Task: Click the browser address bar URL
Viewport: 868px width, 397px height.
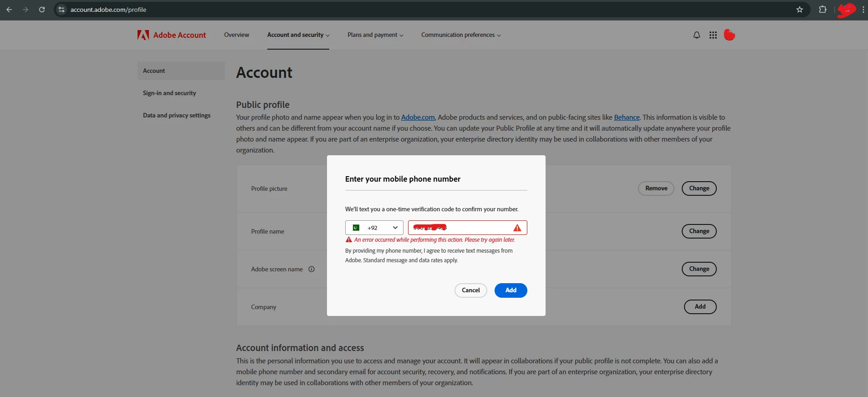Action: (108, 10)
